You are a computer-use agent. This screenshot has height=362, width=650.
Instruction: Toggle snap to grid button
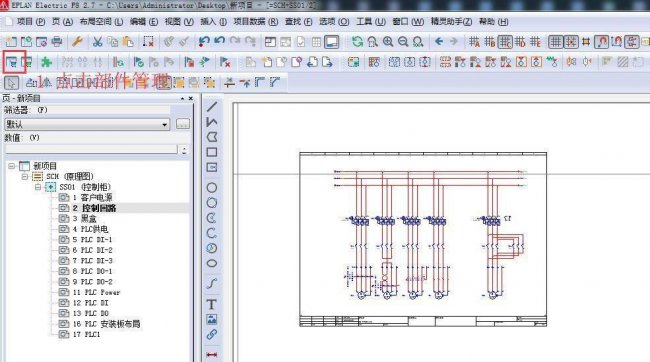point(571,41)
